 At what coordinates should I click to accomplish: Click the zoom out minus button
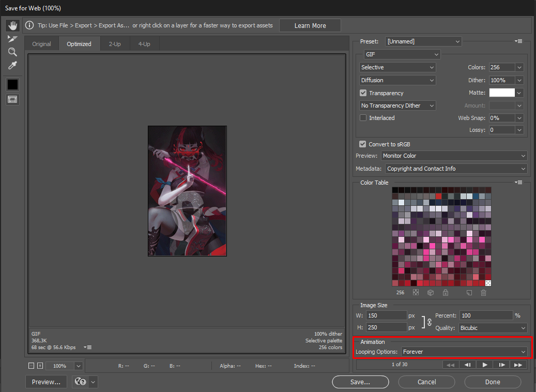31,366
